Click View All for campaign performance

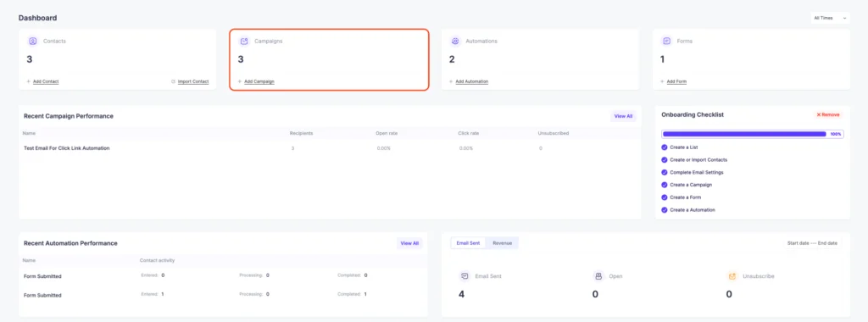coord(623,116)
